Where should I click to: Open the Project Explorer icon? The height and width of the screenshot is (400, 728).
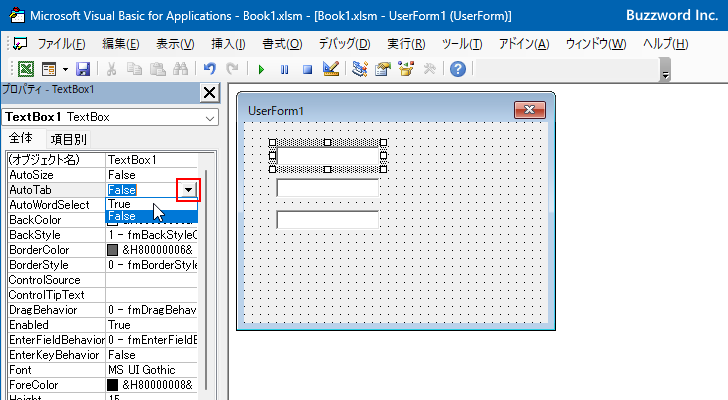click(359, 69)
